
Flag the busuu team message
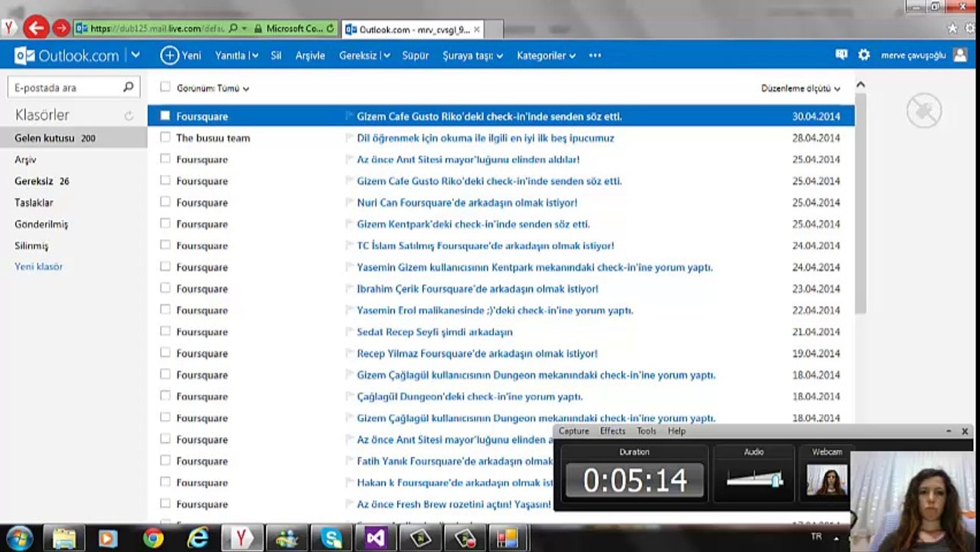click(350, 138)
